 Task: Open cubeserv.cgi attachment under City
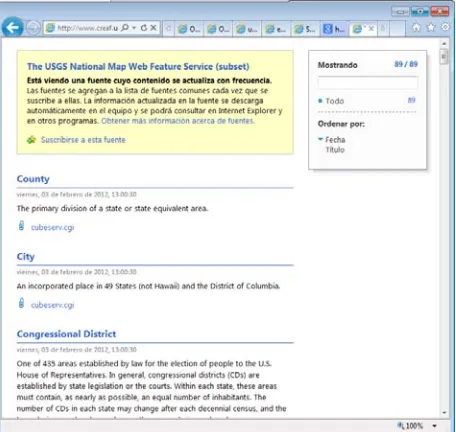point(52,305)
